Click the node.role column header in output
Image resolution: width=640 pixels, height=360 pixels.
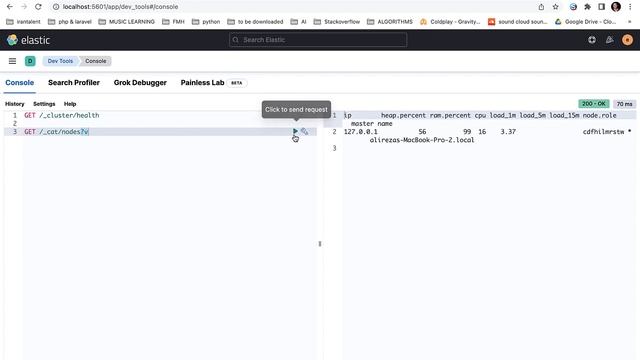599,116
